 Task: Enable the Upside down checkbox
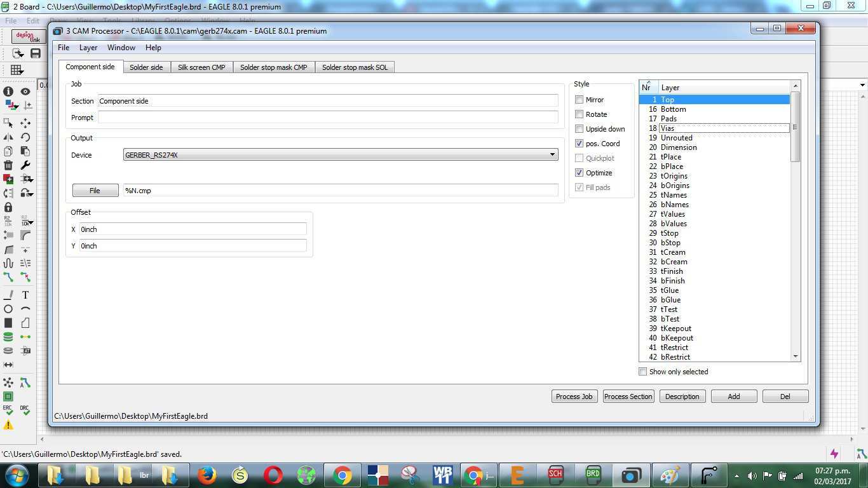click(579, 129)
